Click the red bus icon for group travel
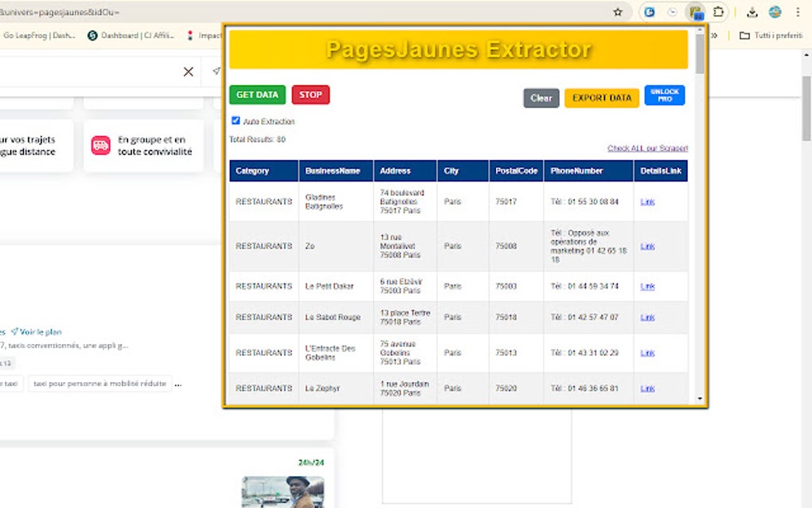 (x=100, y=145)
